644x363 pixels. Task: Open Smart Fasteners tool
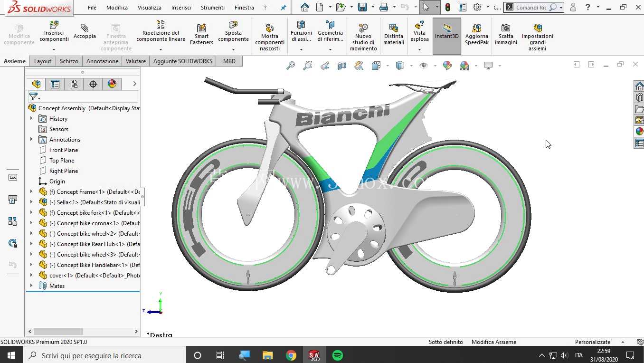201,35
